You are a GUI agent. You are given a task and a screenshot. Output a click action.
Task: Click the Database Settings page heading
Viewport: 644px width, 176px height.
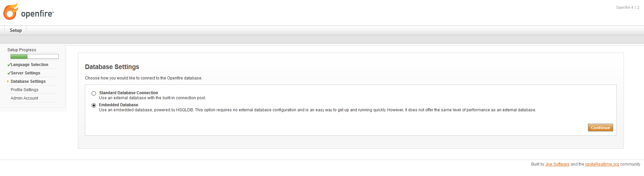112,67
